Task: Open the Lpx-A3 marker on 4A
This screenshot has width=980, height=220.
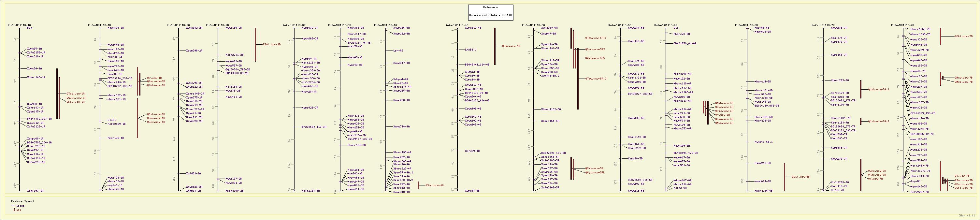Action: [398, 51]
